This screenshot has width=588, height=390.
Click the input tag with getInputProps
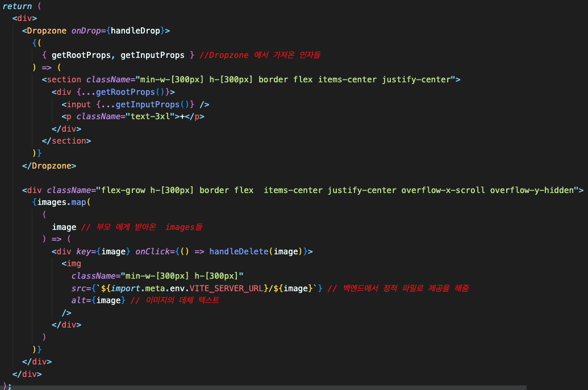point(135,104)
